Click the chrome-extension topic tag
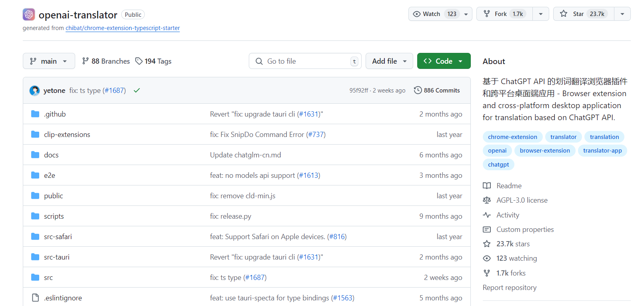Viewport: 644px width, 306px height. click(x=512, y=137)
